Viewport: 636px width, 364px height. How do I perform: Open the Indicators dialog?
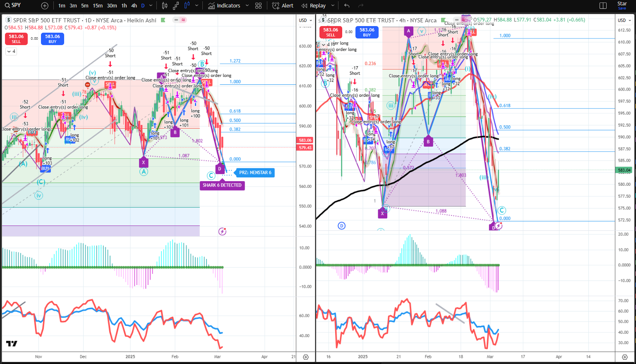click(x=224, y=6)
